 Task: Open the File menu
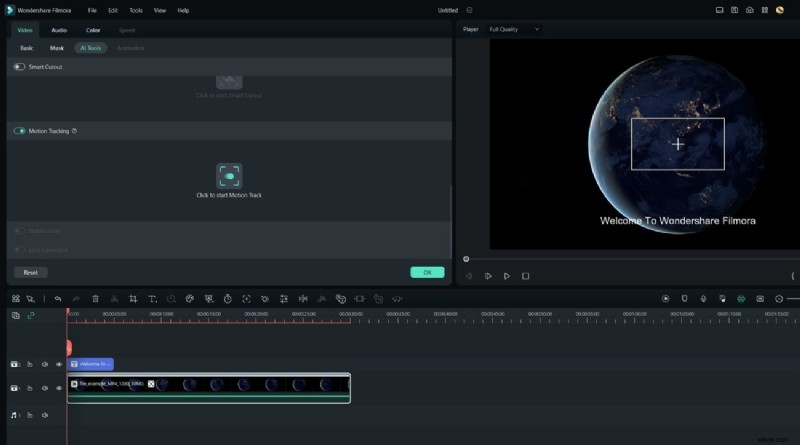(x=92, y=10)
